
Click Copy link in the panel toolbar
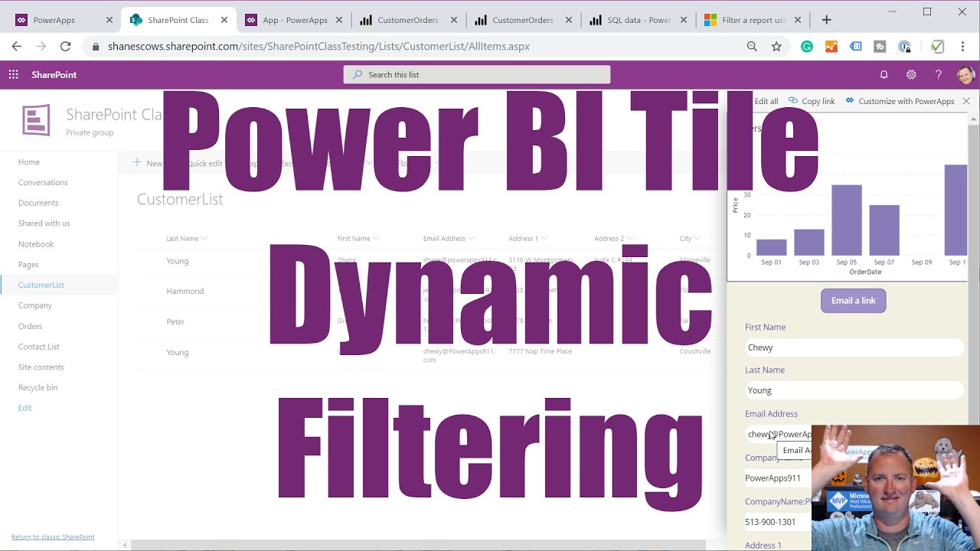click(x=812, y=101)
